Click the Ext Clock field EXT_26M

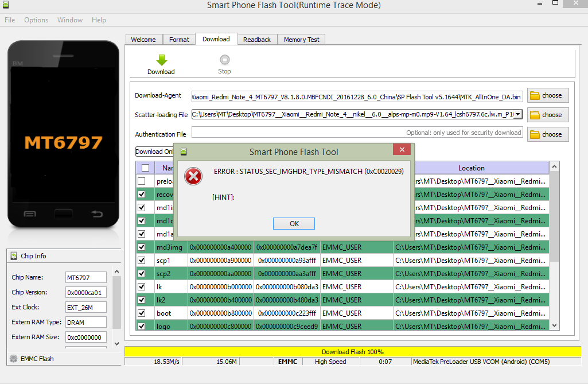click(86, 308)
